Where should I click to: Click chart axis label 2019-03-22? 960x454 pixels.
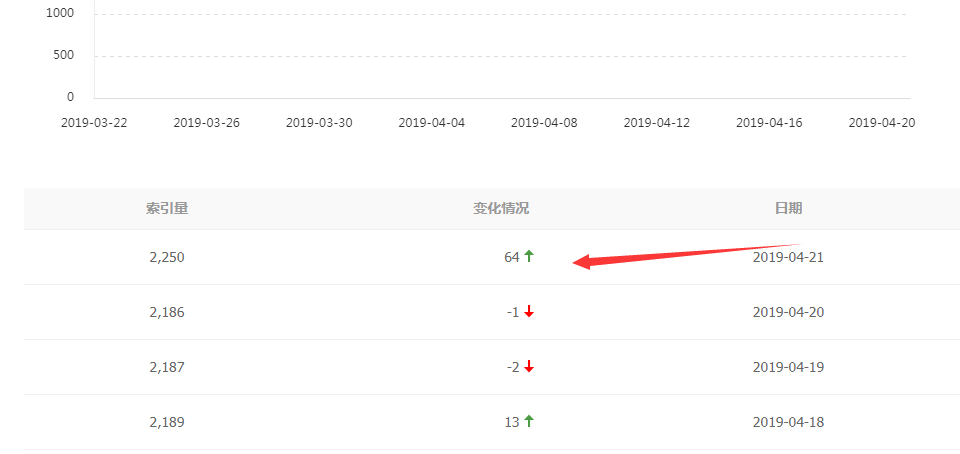tap(94, 122)
